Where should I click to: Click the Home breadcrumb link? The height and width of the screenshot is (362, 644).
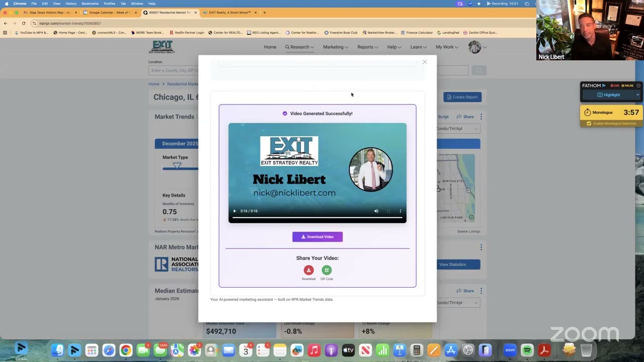(154, 84)
